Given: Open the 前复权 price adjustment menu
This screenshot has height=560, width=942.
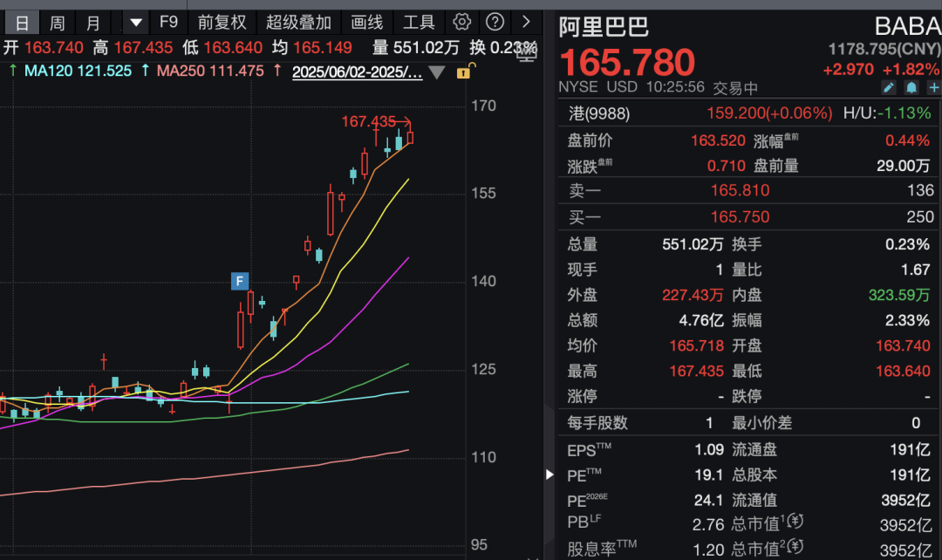Looking at the screenshot, I should 222,23.
